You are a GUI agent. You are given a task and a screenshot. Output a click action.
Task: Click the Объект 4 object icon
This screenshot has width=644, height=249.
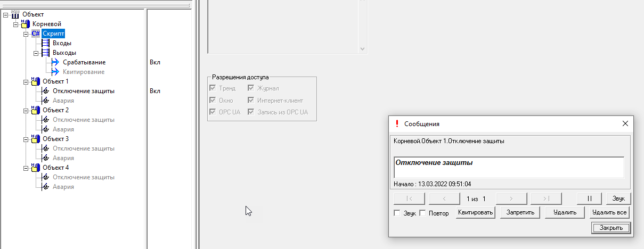coord(36,168)
